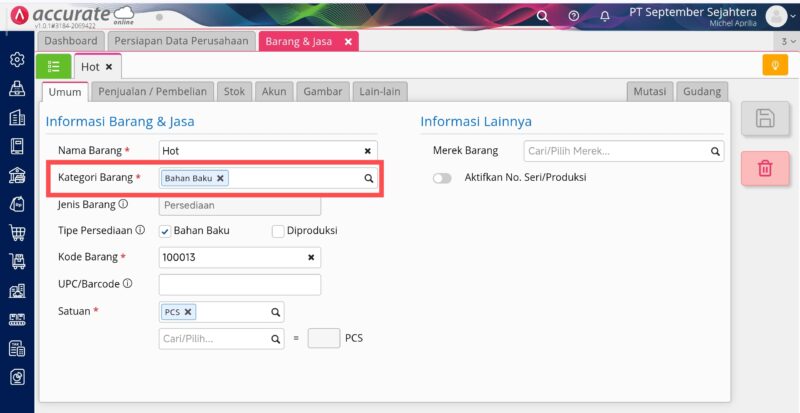Toggle the Aktifkan No. Seri/Produksi switch
800x413 pixels.
point(442,178)
